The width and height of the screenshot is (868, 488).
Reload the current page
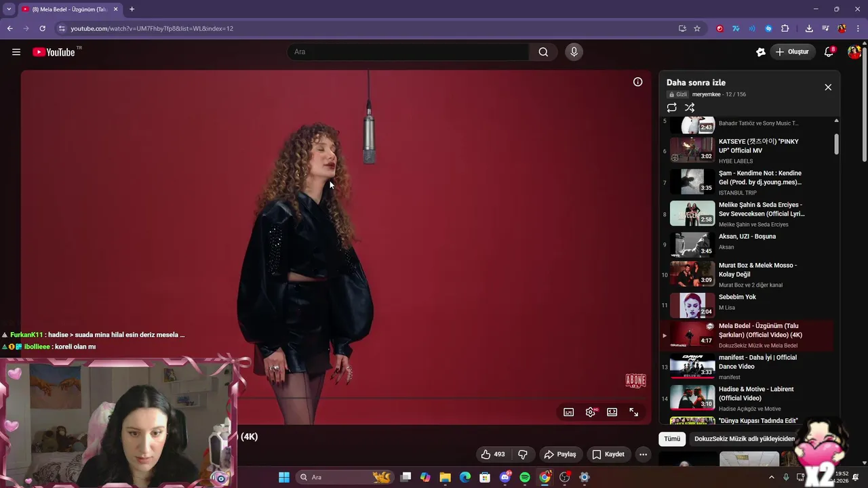pos(42,28)
